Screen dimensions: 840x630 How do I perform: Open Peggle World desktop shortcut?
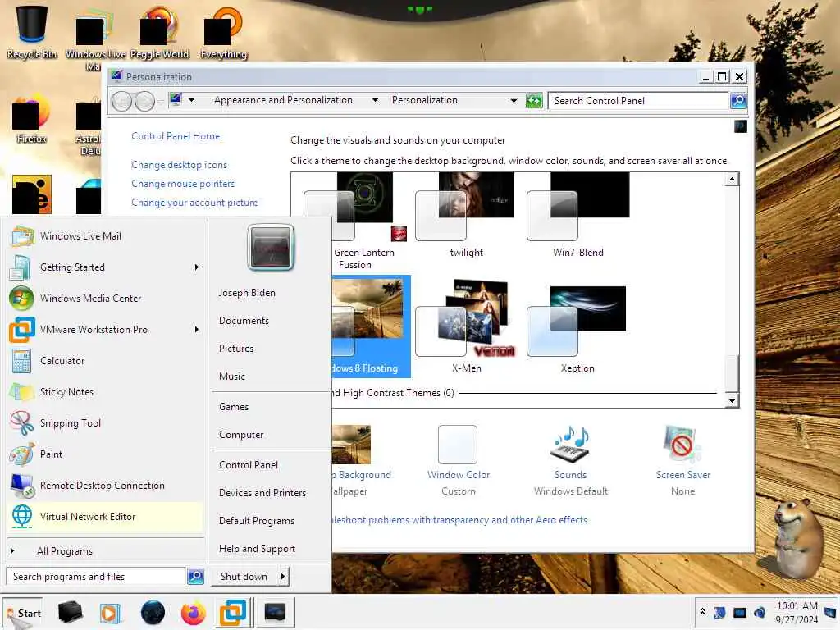[159, 32]
